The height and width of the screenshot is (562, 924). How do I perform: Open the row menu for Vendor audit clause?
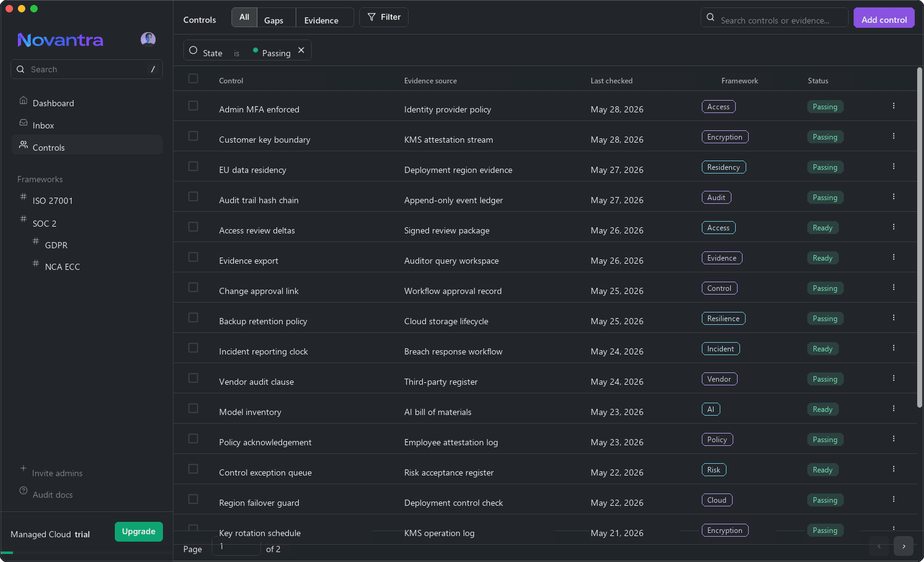893,378
